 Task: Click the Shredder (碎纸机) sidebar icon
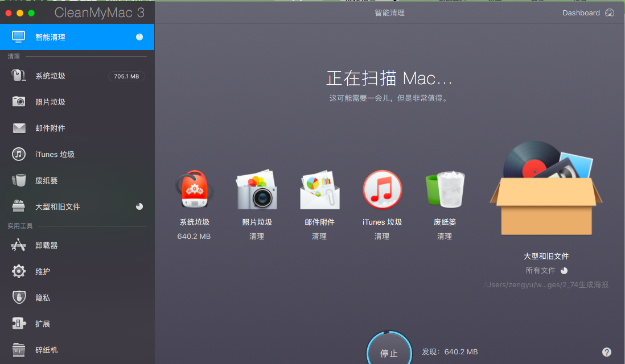tap(18, 350)
